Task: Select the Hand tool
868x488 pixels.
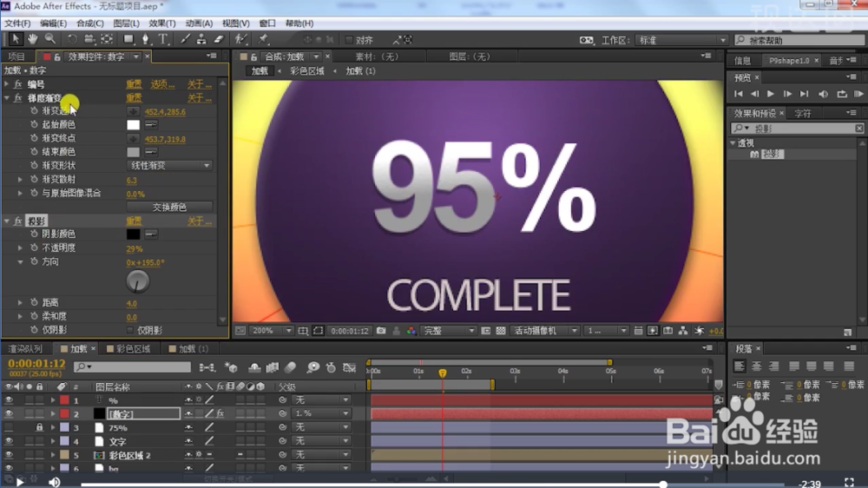Action: [x=33, y=39]
